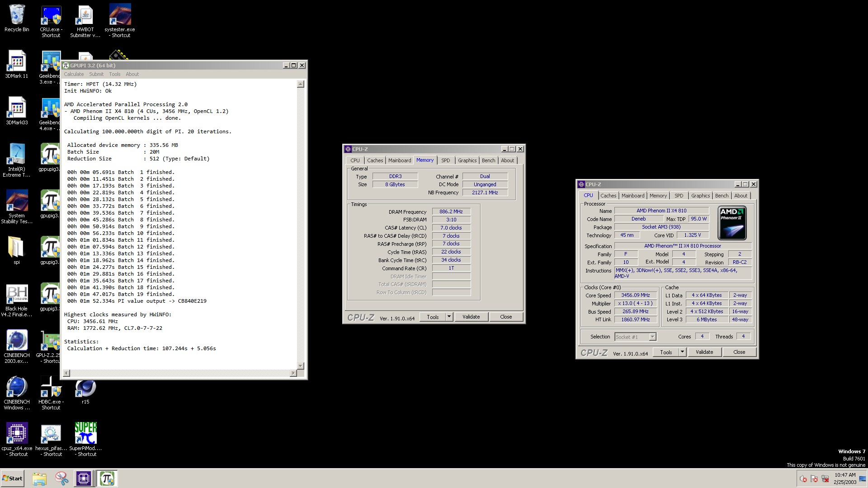Switch to Mainboard tab in right CPU-Z window
Screen dimensions: 868x488
click(633, 196)
